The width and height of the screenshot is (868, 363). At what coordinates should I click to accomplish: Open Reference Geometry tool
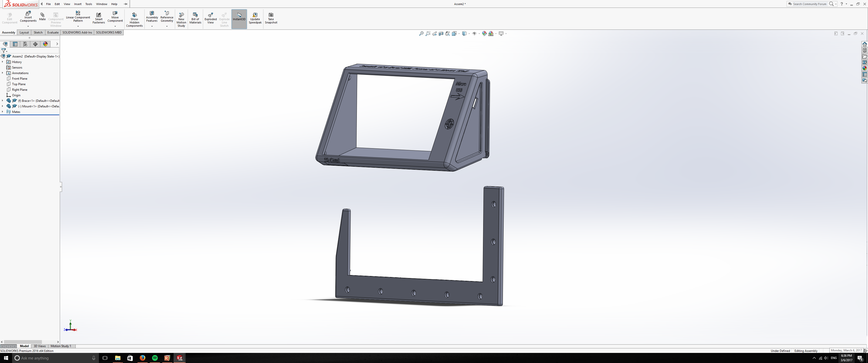(x=167, y=17)
